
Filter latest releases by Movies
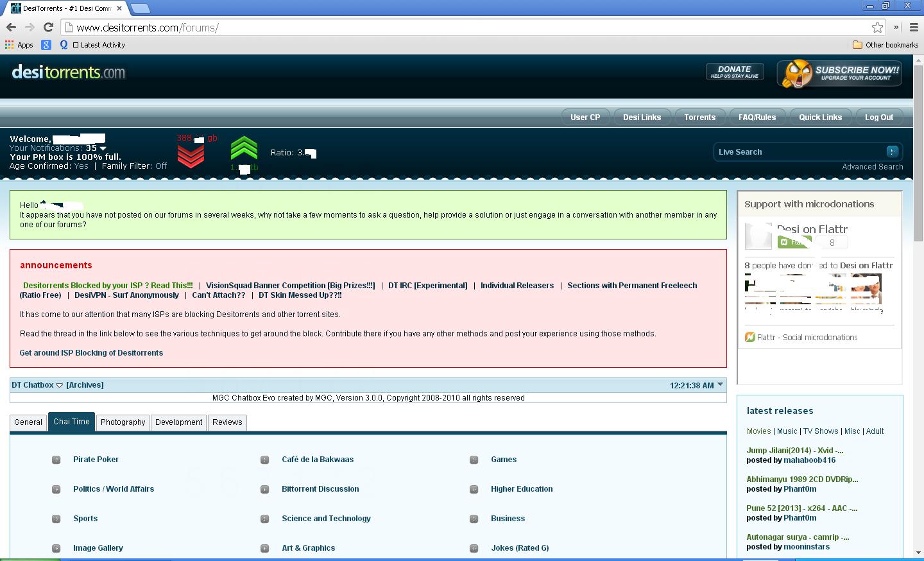point(758,431)
